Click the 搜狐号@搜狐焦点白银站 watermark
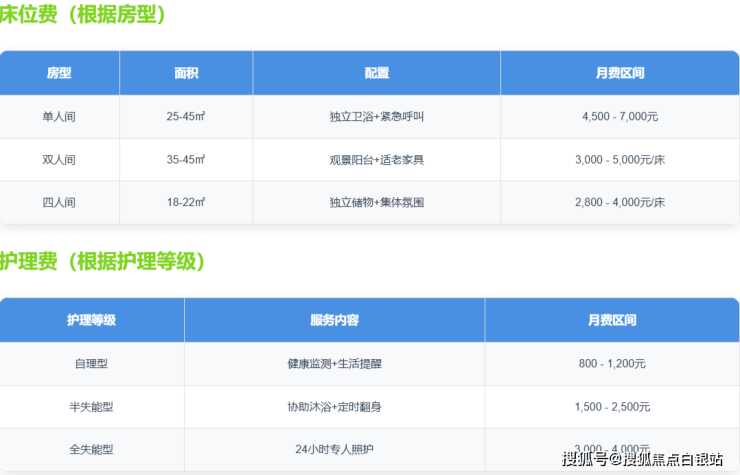740x475 pixels. [642, 459]
